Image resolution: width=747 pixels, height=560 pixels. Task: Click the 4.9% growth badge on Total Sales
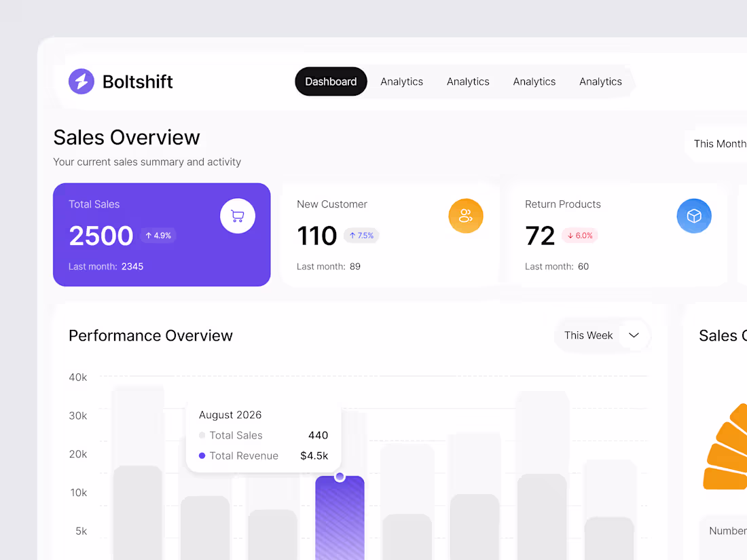(x=158, y=236)
